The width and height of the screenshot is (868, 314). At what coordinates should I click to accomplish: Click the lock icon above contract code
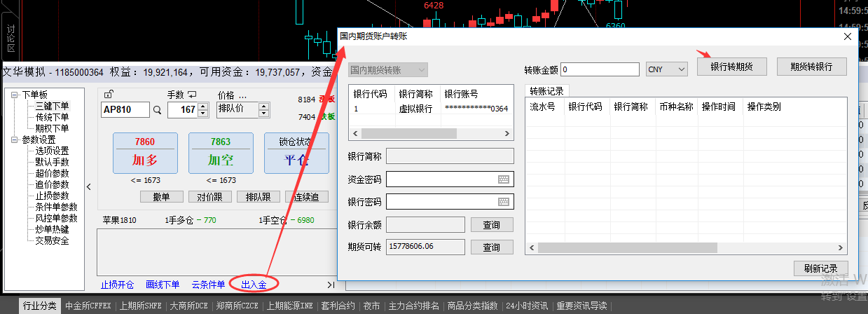(109, 95)
